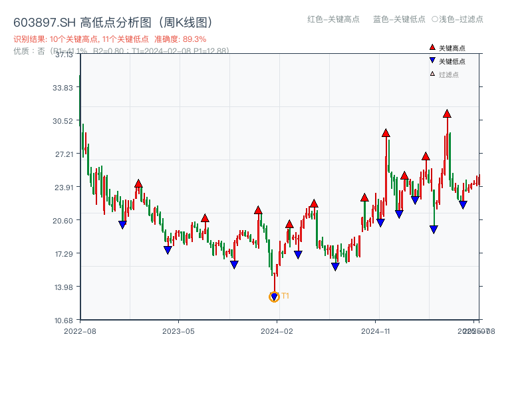Click the 13.98 y-axis label

64,287
